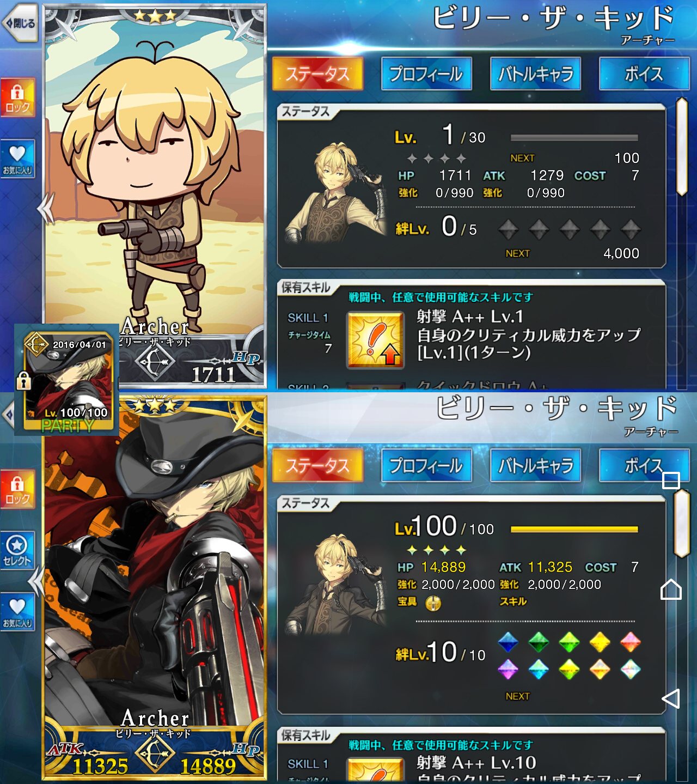Tap the 射撃 A++ Lv.1 skill icon
Image resolution: width=697 pixels, height=784 pixels.
pyautogui.click(x=376, y=340)
